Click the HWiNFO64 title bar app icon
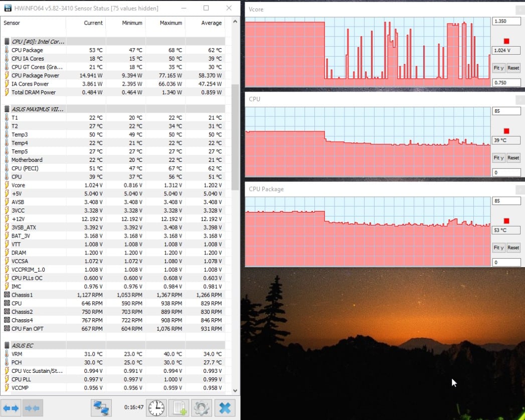Viewport: 525px width, 420px height. 8,8
